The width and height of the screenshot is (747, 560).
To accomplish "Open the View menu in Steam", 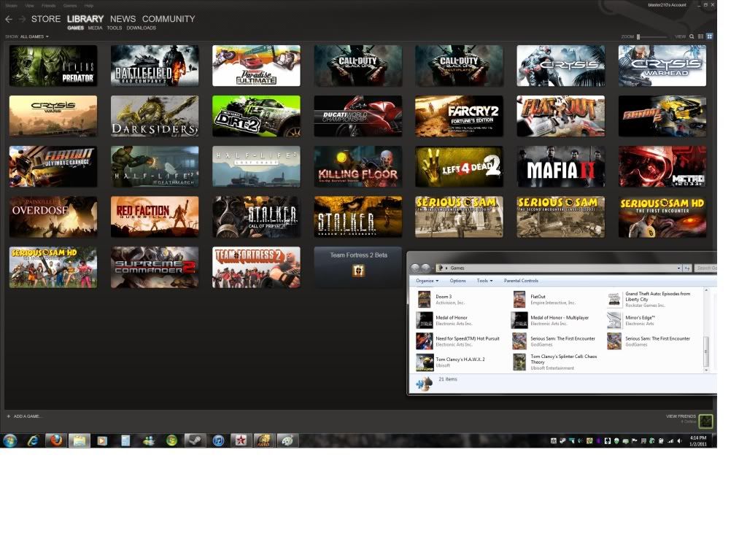I will [29, 6].
